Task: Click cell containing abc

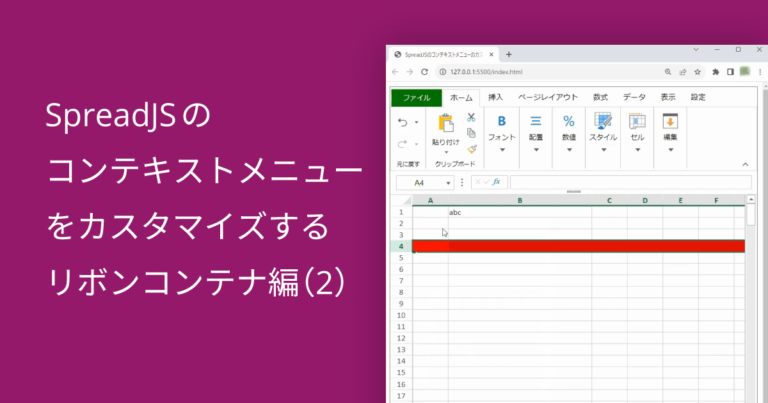Action: 520,212
